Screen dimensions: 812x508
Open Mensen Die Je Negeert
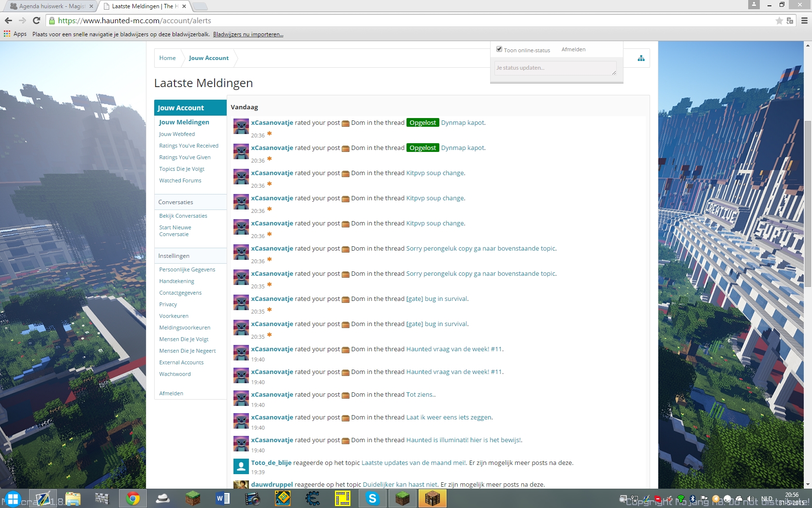[x=188, y=351]
